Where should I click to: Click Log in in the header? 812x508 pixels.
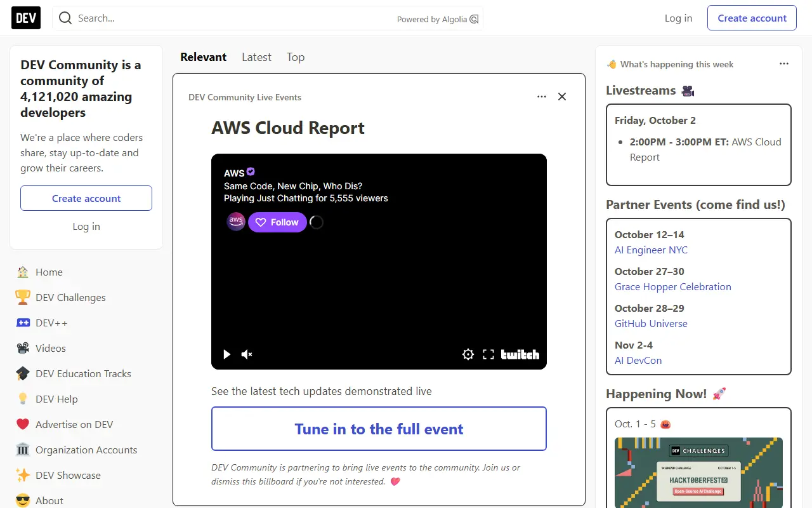coord(678,18)
